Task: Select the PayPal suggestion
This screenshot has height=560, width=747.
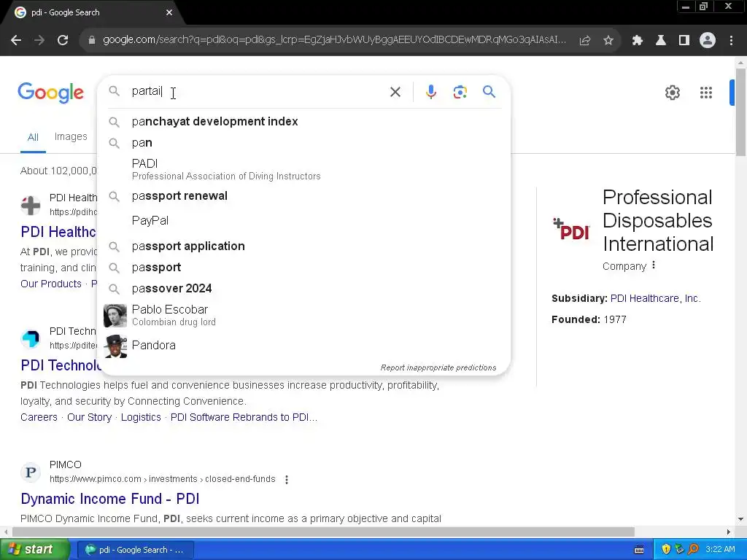Action: [304, 220]
